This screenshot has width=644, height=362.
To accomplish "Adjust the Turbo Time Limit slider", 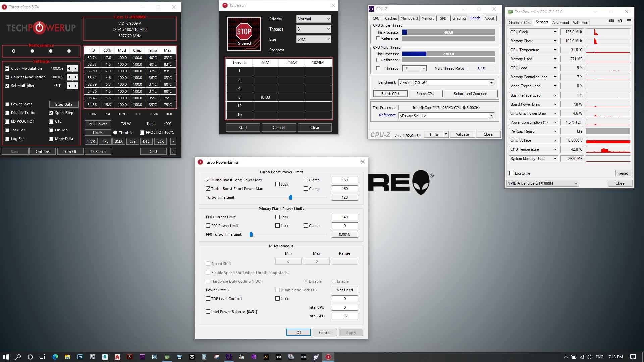I will coord(291,197).
